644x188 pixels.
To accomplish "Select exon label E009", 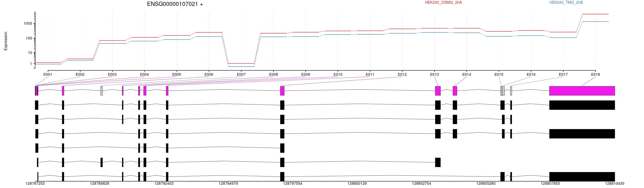I will coord(306,74).
